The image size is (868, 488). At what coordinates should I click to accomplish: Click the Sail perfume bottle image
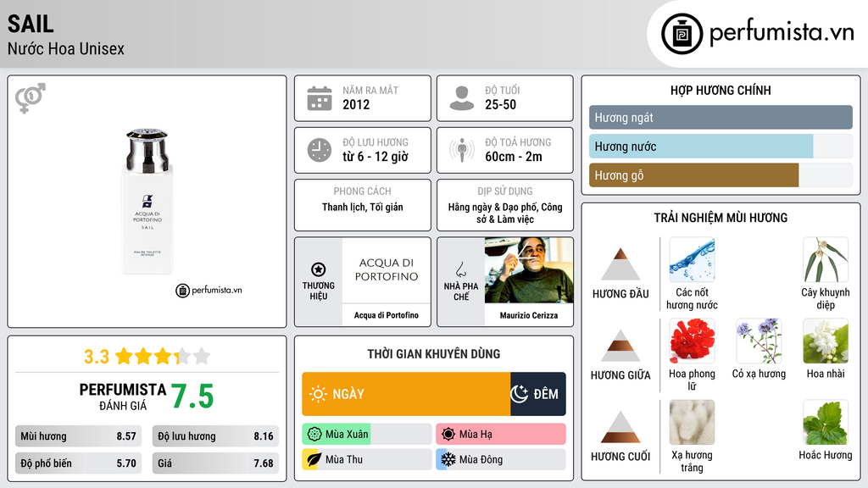147,202
